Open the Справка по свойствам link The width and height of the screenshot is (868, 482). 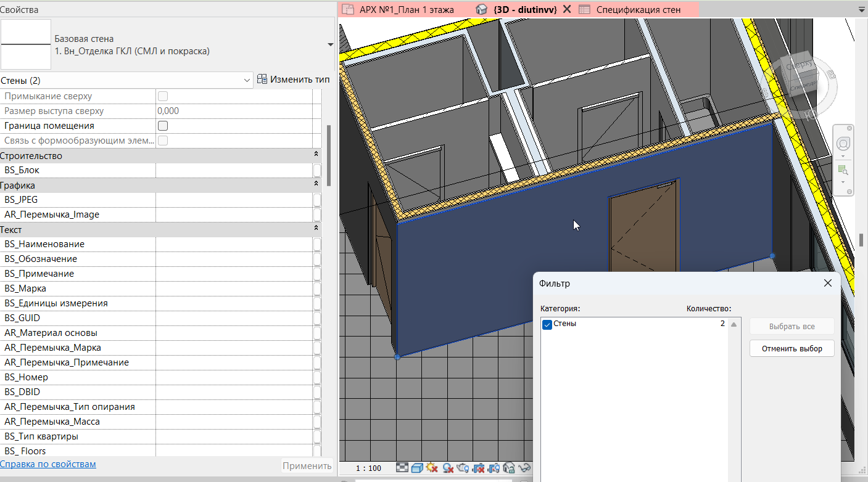pos(48,464)
